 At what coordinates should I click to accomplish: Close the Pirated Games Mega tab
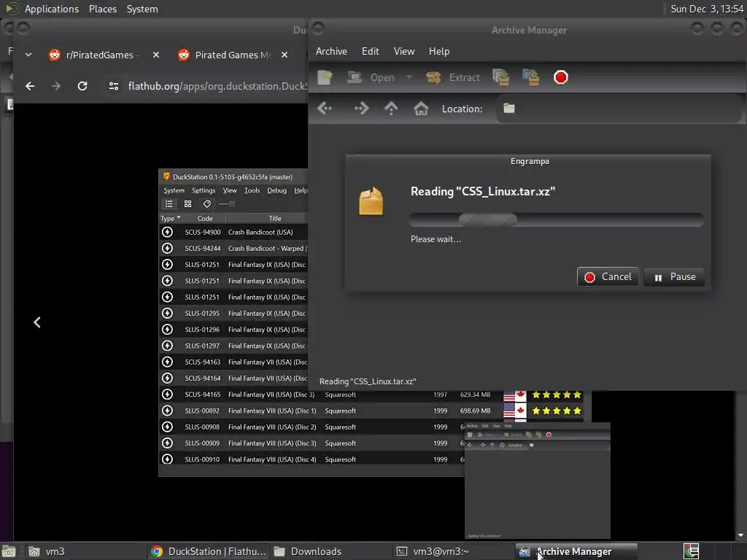click(x=285, y=55)
